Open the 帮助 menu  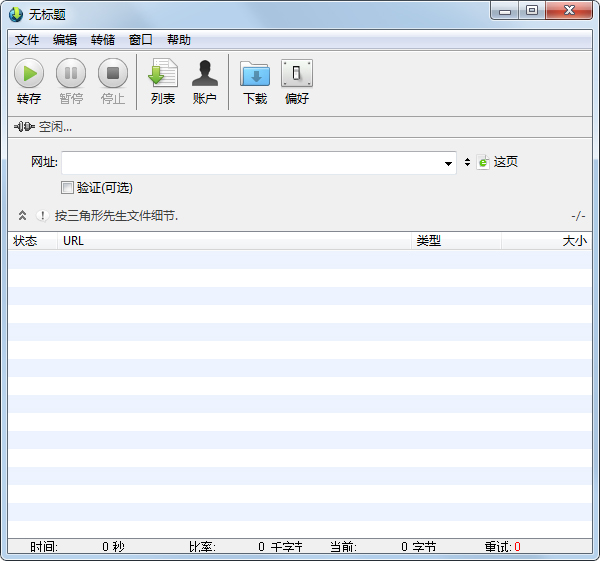pyautogui.click(x=179, y=40)
